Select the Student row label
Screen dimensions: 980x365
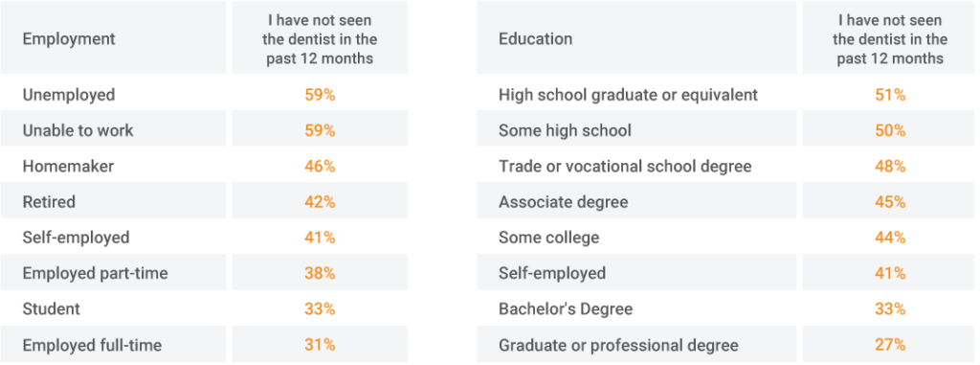coord(52,309)
